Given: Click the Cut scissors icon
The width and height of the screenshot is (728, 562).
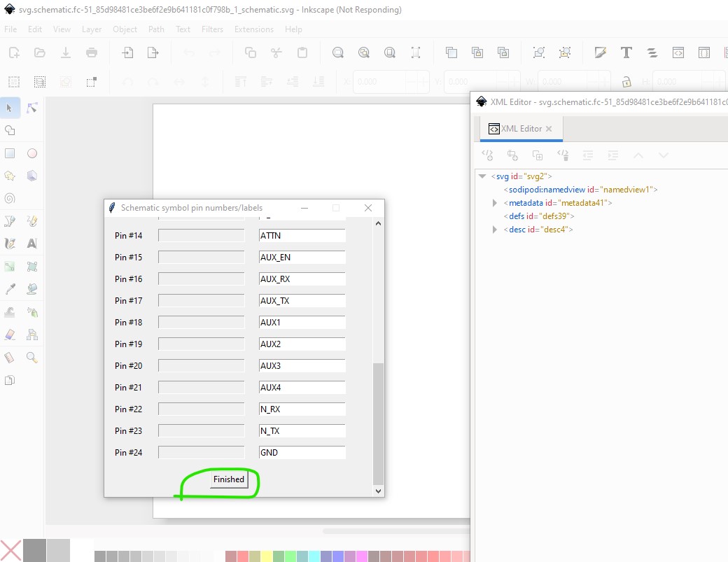Looking at the screenshot, I should [x=276, y=52].
